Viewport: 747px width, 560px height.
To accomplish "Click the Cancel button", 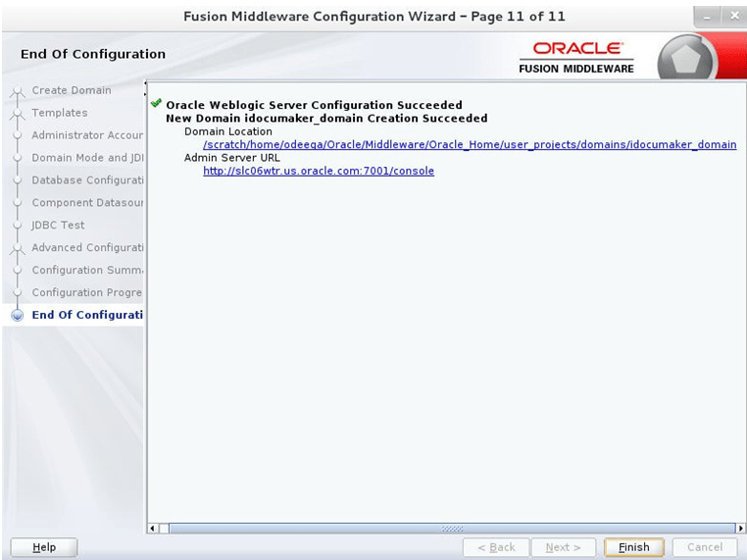I will [705, 547].
